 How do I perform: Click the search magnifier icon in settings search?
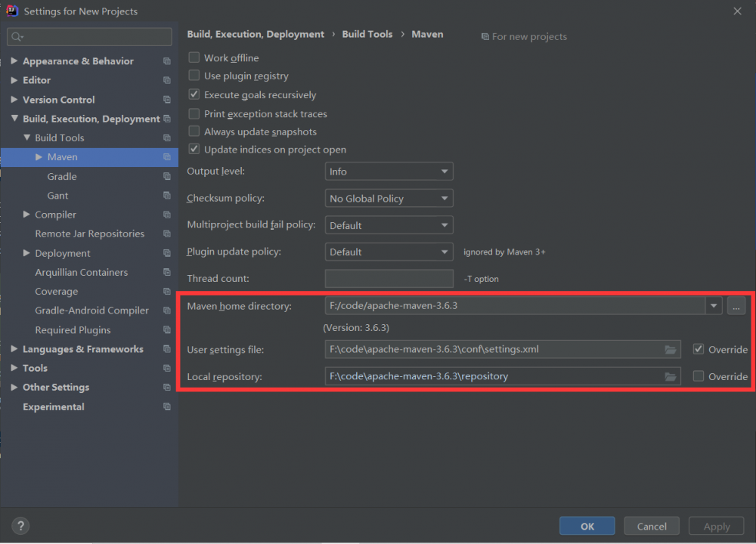(x=17, y=36)
